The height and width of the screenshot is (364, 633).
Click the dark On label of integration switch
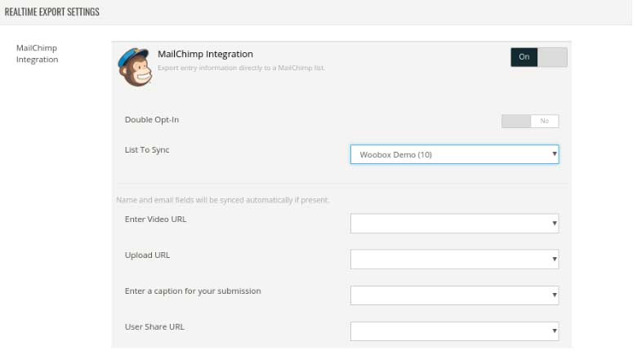pyautogui.click(x=524, y=57)
